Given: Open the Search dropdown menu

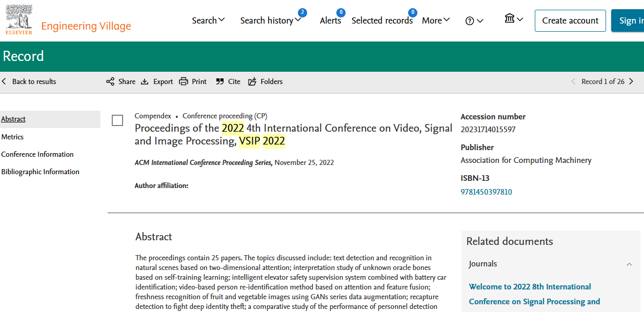Looking at the screenshot, I should click(x=208, y=20).
